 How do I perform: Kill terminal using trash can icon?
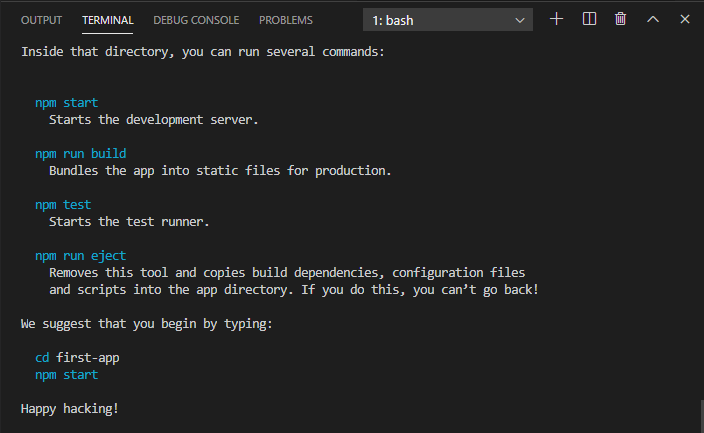(620, 19)
